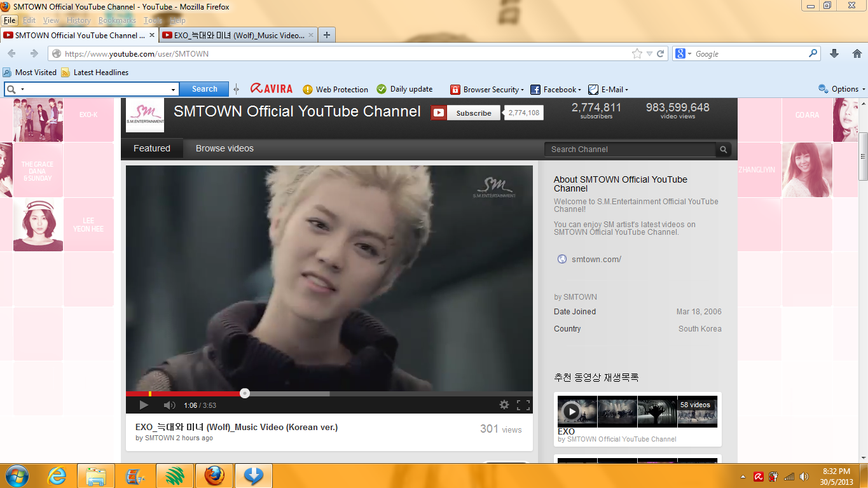
Task: Open the File menu
Action: click(9, 20)
